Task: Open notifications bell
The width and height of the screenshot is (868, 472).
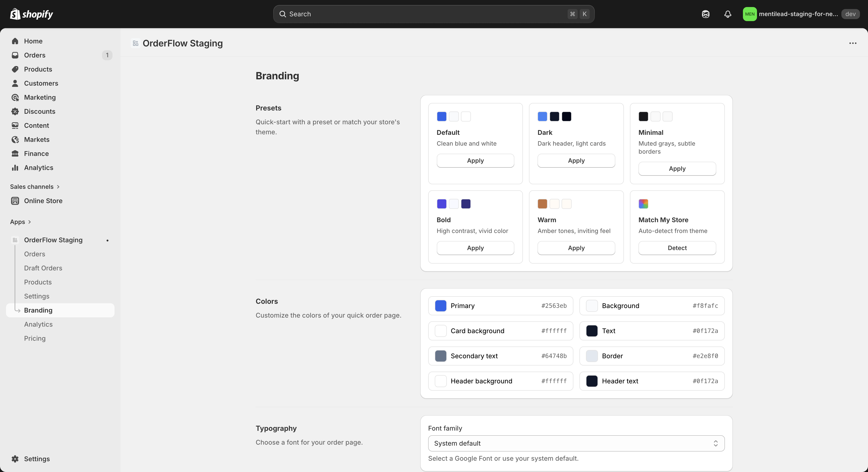Action: pyautogui.click(x=728, y=14)
